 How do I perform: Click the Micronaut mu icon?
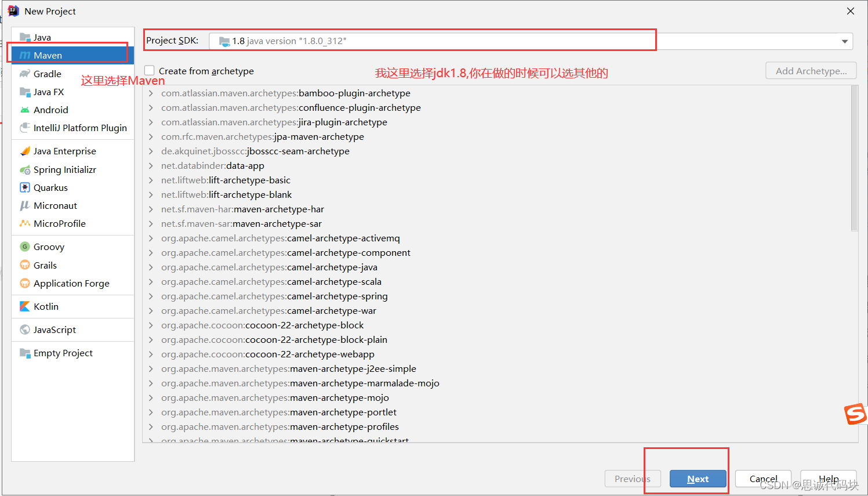25,205
